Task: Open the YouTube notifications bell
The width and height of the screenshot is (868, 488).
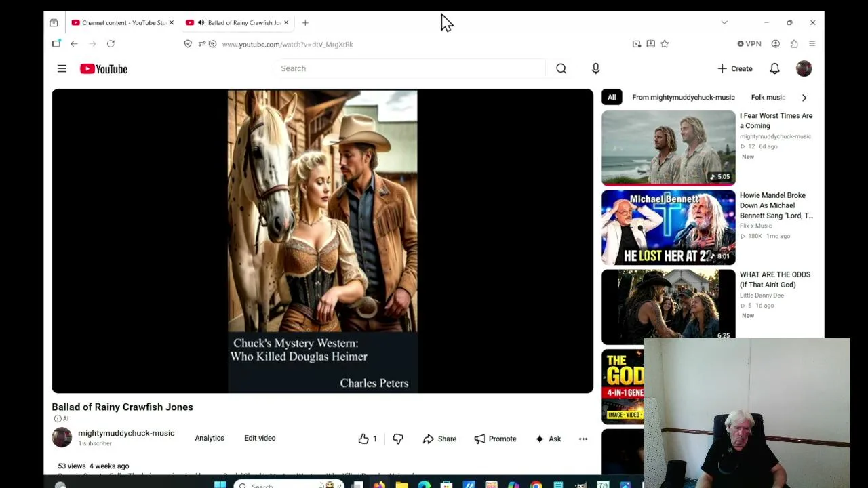Action: click(774, 68)
